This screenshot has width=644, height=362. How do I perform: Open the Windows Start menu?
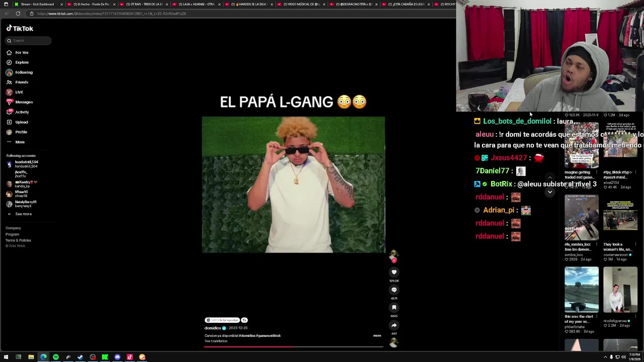tap(6, 357)
